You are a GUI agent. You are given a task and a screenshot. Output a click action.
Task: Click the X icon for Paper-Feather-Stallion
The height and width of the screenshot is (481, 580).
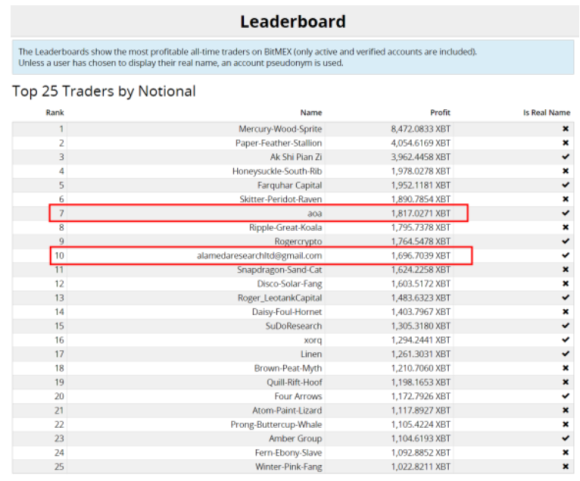coord(566,143)
